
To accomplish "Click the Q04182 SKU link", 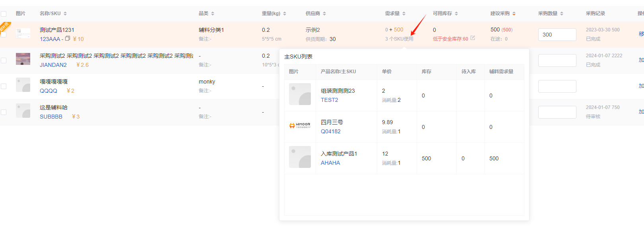I will (x=330, y=131).
